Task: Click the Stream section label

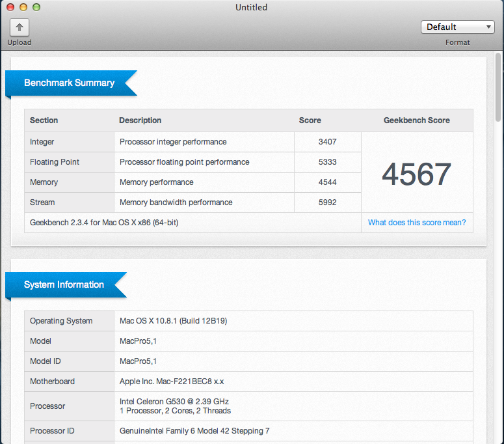Action: point(42,202)
